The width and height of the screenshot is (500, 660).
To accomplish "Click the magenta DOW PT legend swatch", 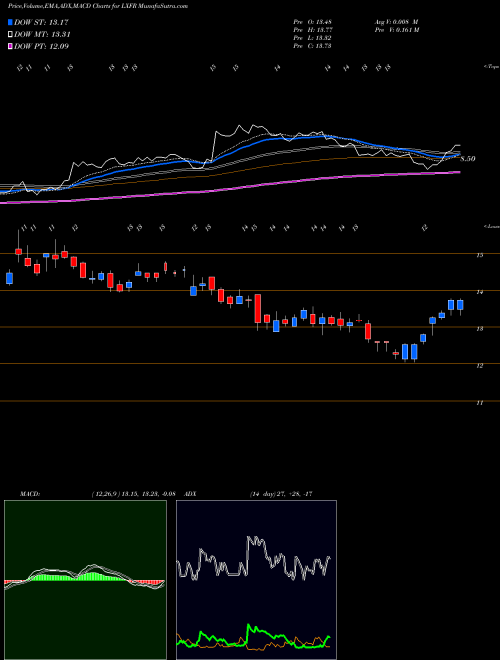I will (11, 46).
